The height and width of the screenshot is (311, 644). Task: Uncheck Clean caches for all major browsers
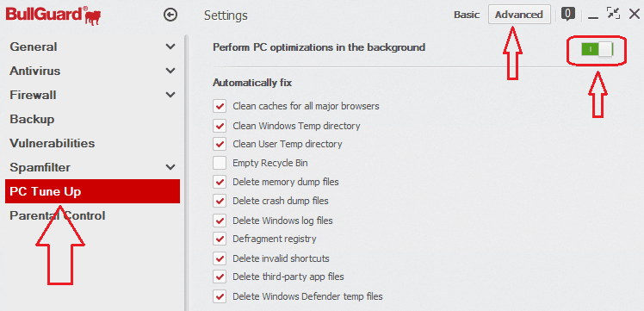pyautogui.click(x=220, y=106)
